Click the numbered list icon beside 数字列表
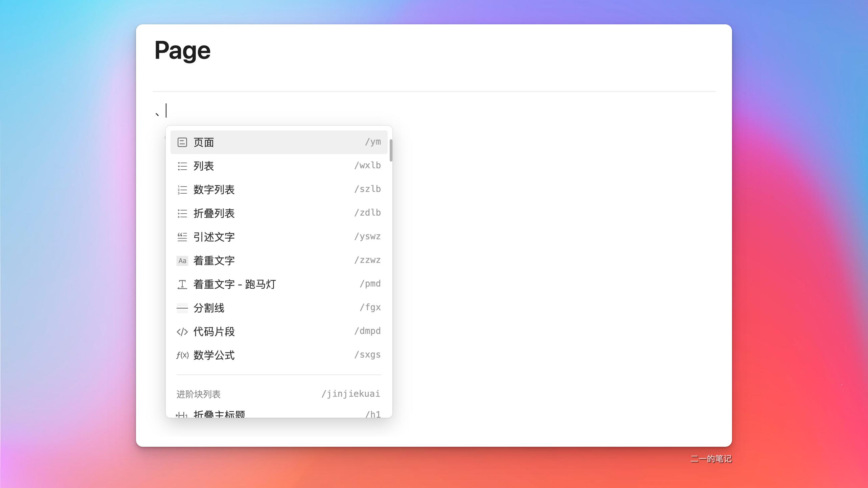Screen dimensions: 868x488 point(182,190)
